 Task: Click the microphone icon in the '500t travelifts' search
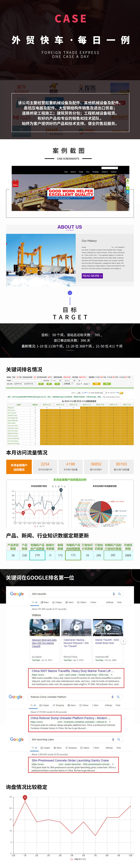[x=114, y=594]
